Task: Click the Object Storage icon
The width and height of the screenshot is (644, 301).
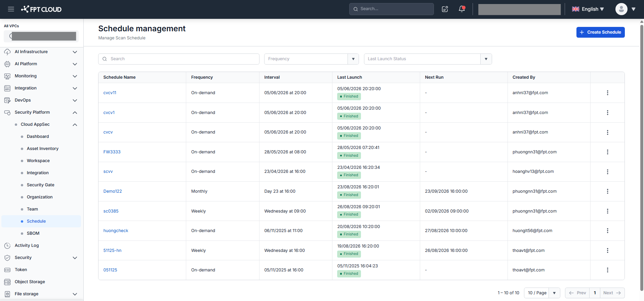Action: 7,282
